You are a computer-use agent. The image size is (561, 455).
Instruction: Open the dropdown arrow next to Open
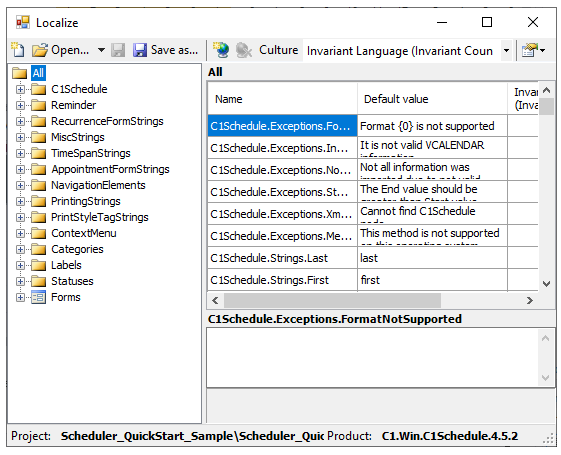click(x=101, y=50)
